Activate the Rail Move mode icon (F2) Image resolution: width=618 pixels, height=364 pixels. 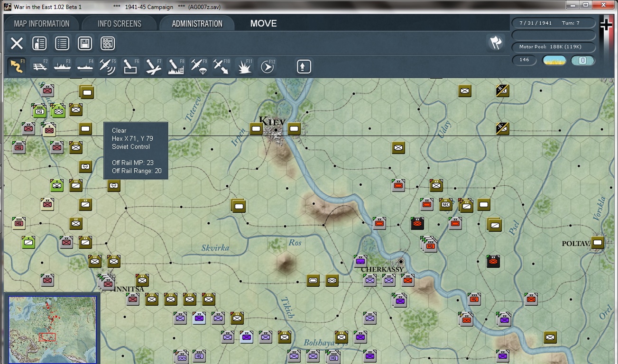[x=40, y=66]
